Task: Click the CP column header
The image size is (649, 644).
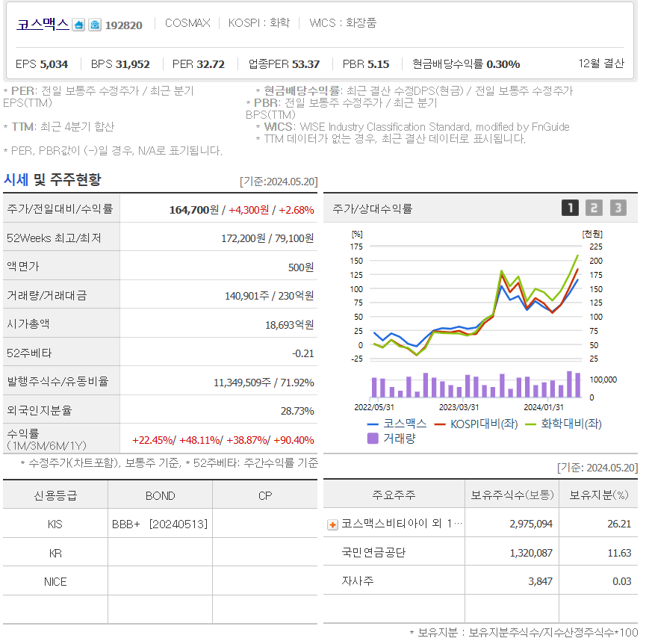Action: coord(265,496)
